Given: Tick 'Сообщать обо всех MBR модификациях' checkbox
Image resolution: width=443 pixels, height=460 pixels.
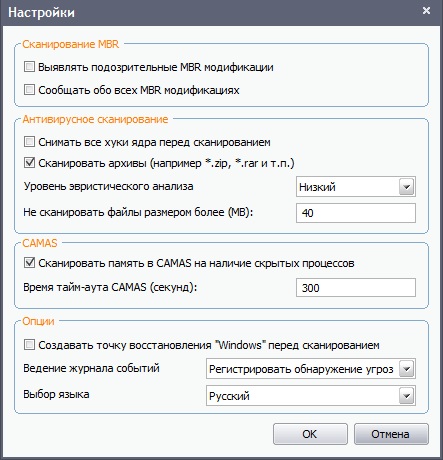Looking at the screenshot, I should coord(29,90).
